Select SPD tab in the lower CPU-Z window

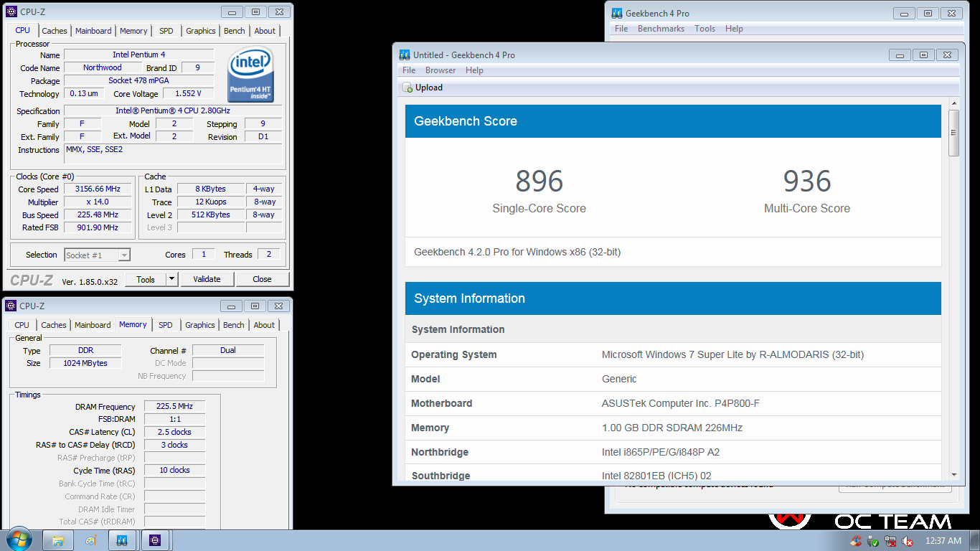coord(166,325)
